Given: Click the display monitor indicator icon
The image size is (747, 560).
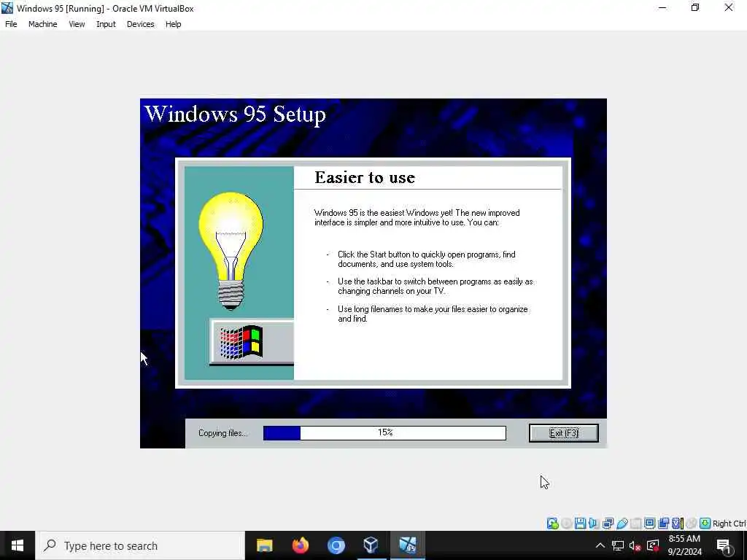Looking at the screenshot, I should click(649, 524).
